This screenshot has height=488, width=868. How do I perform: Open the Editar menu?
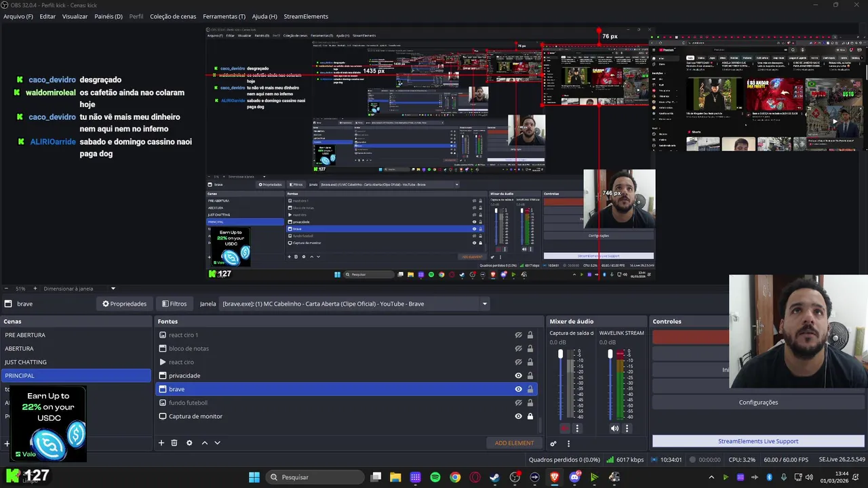pyautogui.click(x=47, y=16)
